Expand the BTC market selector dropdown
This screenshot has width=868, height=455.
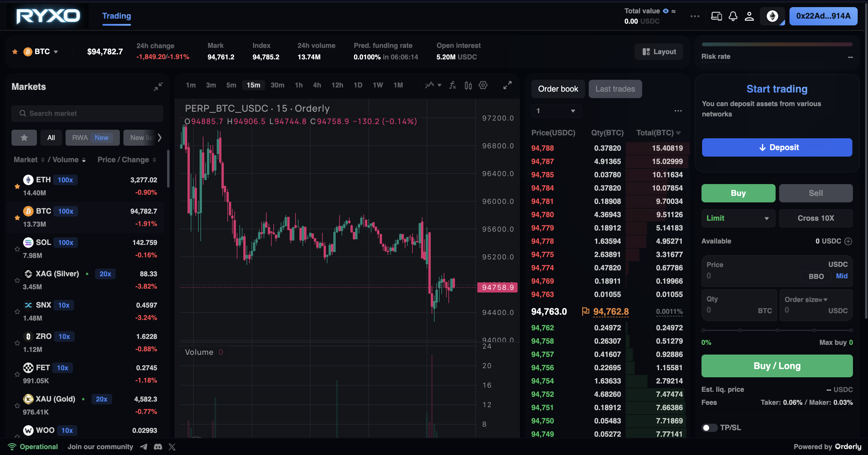[56, 52]
